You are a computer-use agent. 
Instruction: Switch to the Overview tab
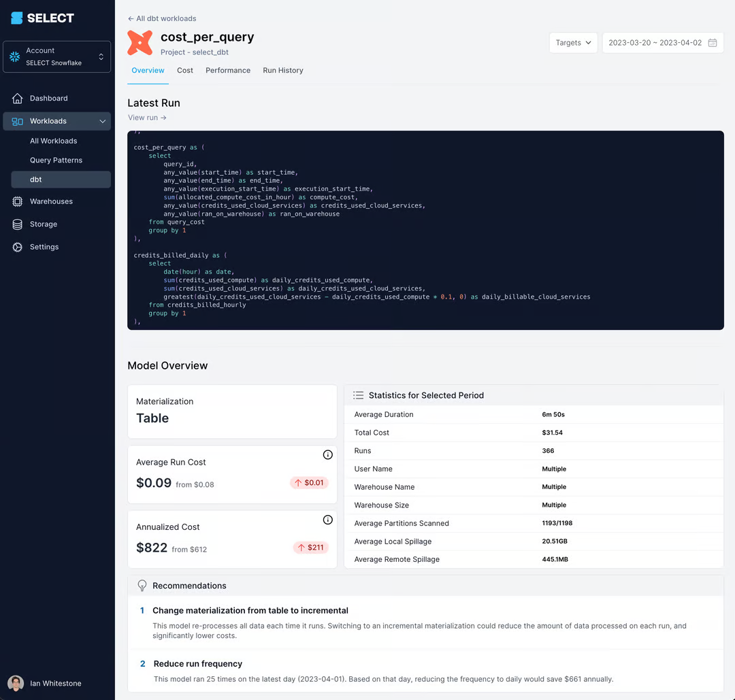148,70
